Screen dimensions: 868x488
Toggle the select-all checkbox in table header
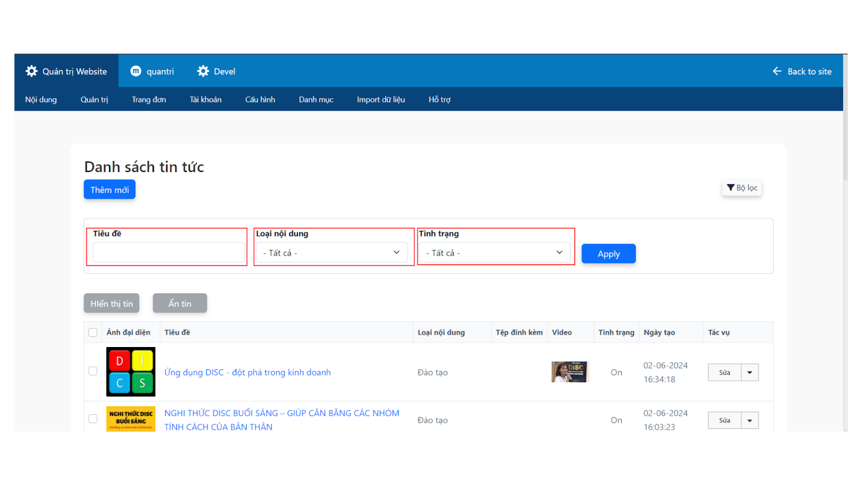pos(93,332)
